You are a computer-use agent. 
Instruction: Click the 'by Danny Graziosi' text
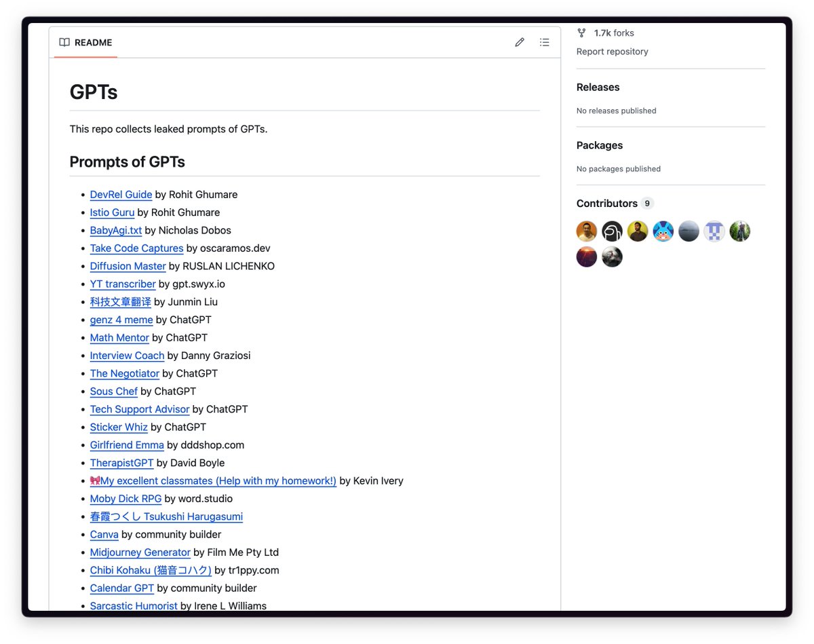(209, 356)
